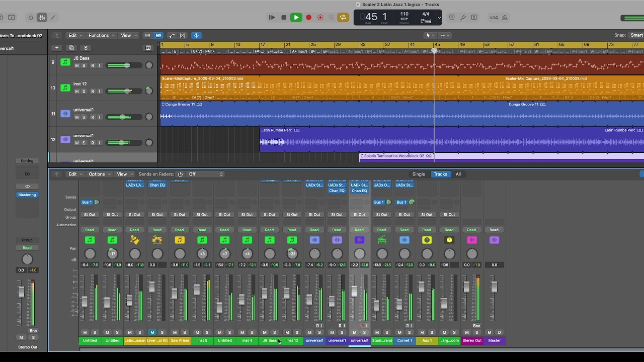Click the metronome icon in control bar
The image size is (644, 362).
505,18
